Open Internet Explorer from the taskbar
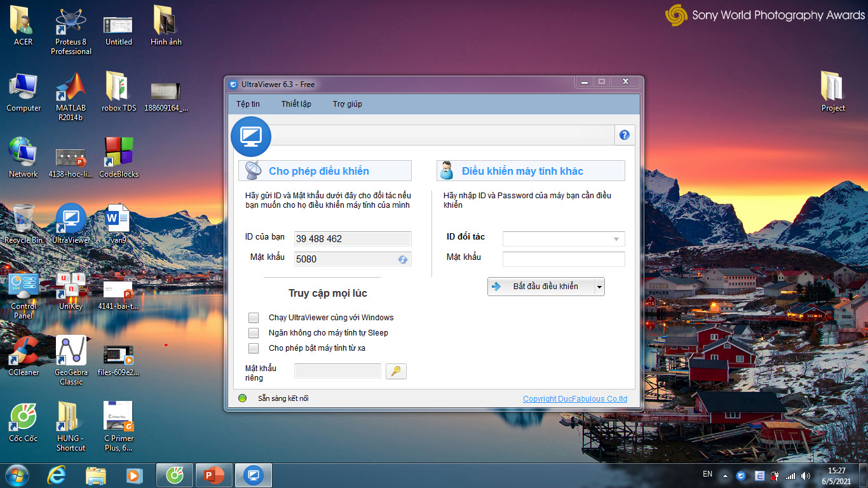The image size is (868, 488). (x=57, y=475)
